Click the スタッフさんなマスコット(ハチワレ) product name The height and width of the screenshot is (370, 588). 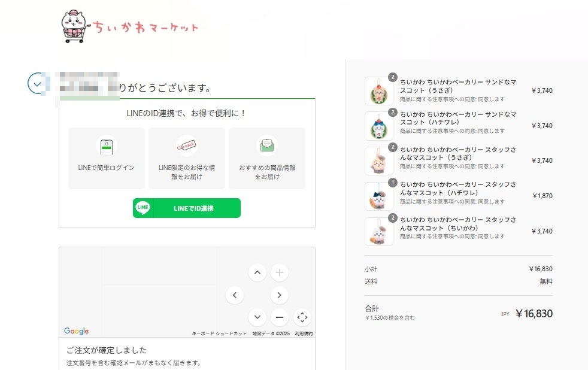458,189
